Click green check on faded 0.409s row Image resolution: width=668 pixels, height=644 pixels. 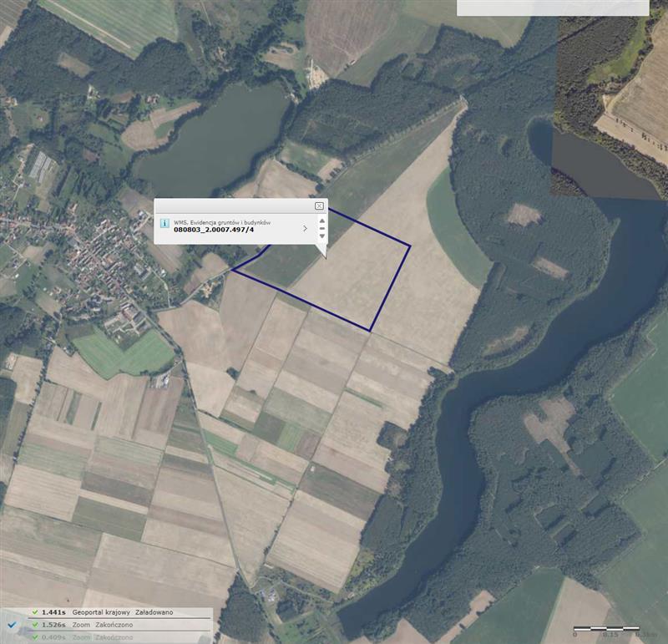point(34,637)
